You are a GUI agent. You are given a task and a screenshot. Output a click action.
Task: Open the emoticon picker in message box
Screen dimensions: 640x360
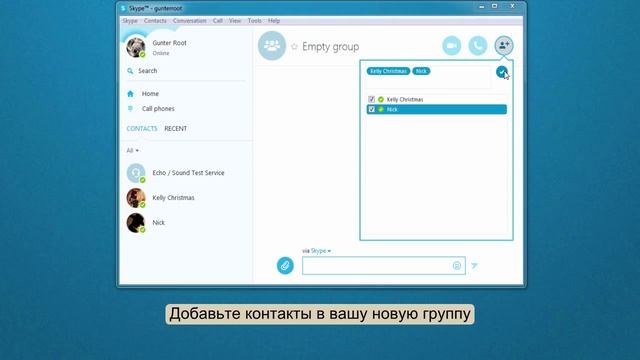(x=457, y=266)
